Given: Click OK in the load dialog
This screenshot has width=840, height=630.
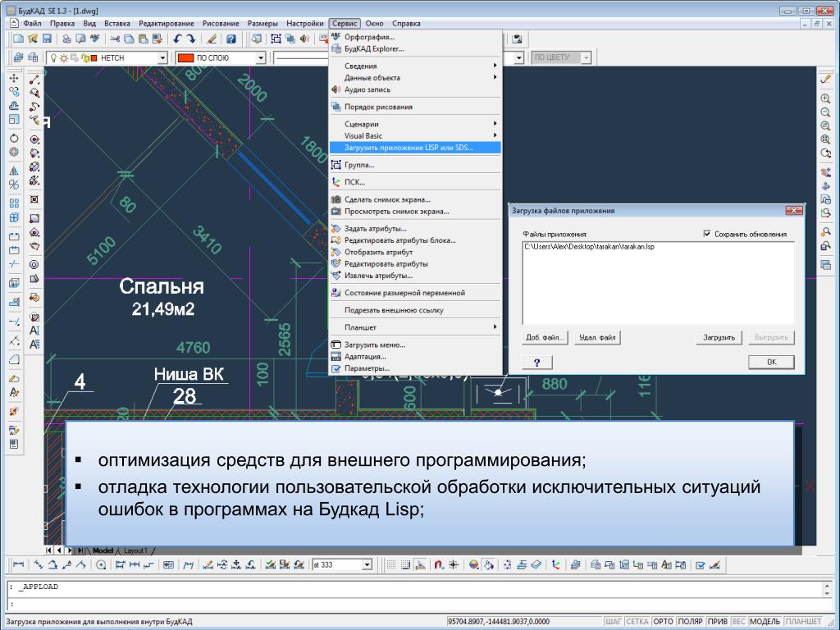Looking at the screenshot, I should (771, 362).
